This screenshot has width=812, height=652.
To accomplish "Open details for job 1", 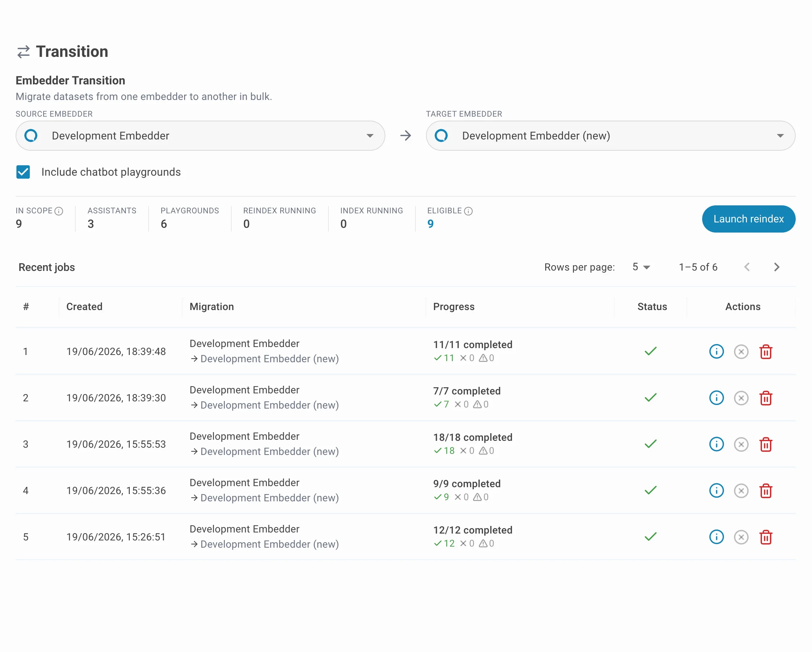I will [x=716, y=352].
